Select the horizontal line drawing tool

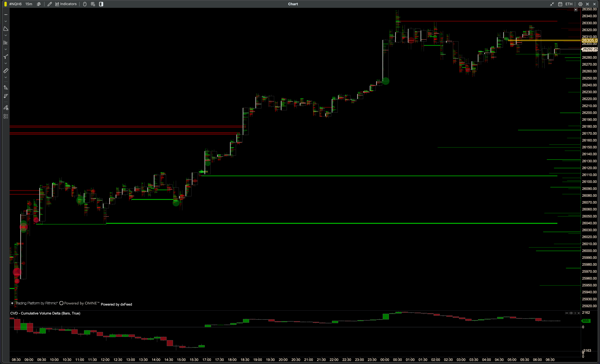pyautogui.click(x=6, y=15)
